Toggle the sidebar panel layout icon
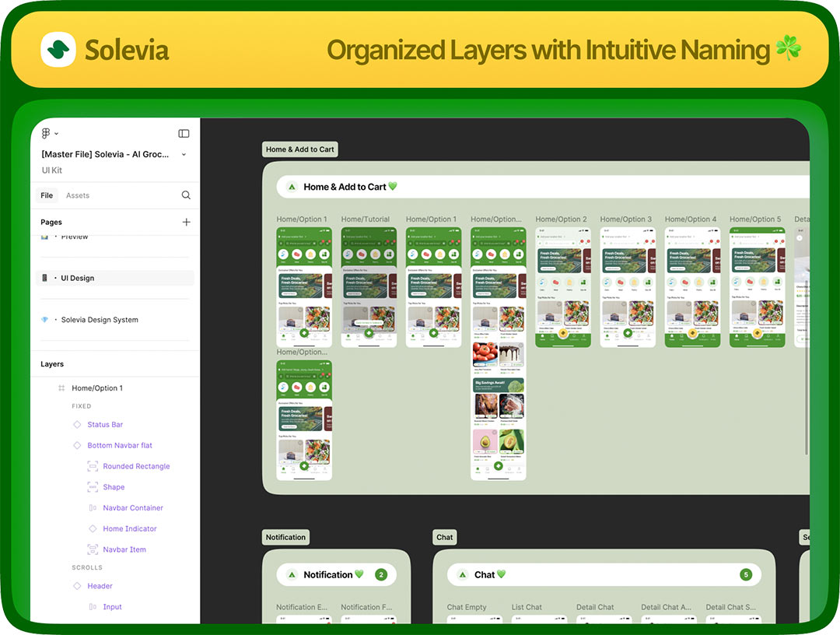The height and width of the screenshot is (635, 840). tap(184, 134)
